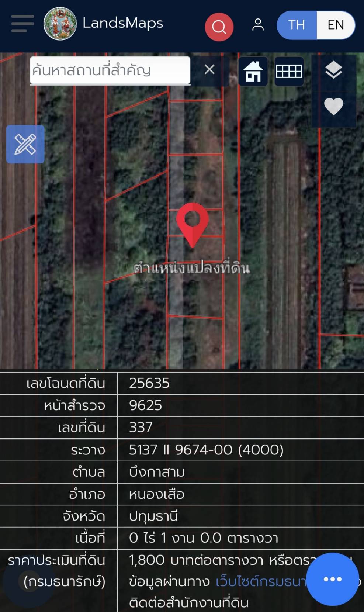
Task: Click the ตำแหน่งแปลงที่ดิน map label
Action: click(192, 268)
